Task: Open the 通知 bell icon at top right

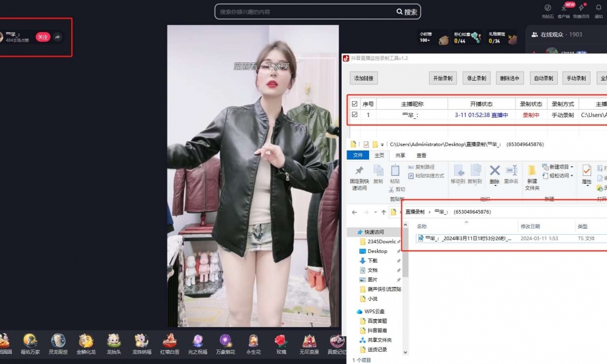Action: [x=599, y=8]
